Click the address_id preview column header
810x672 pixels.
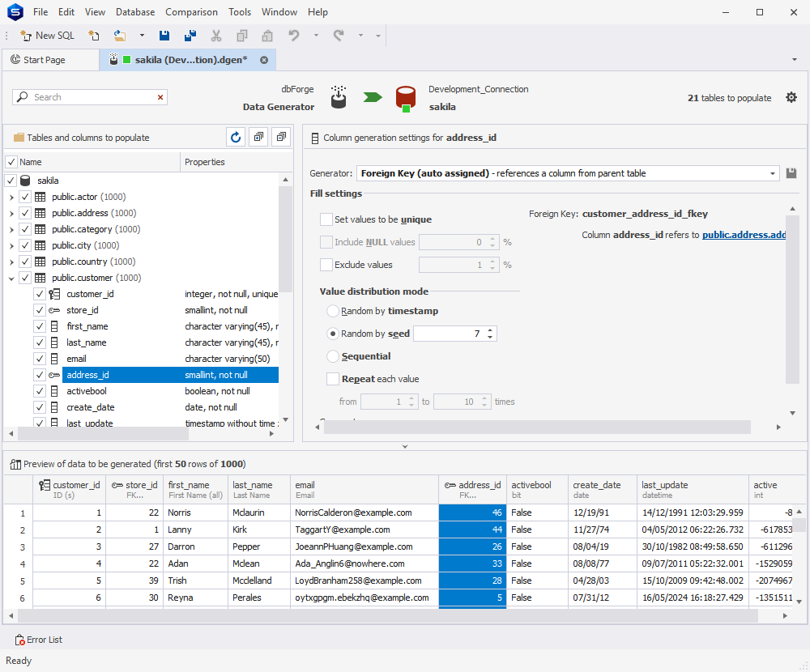coord(473,490)
